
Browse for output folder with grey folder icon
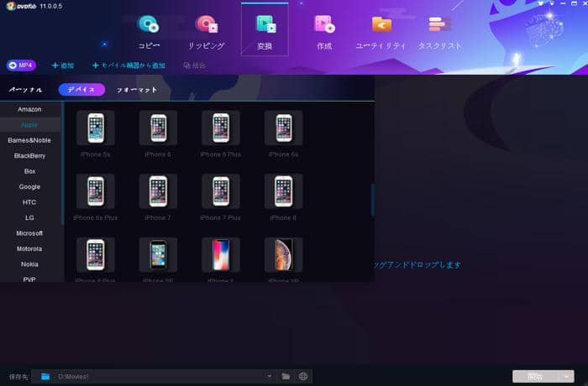[x=286, y=376]
